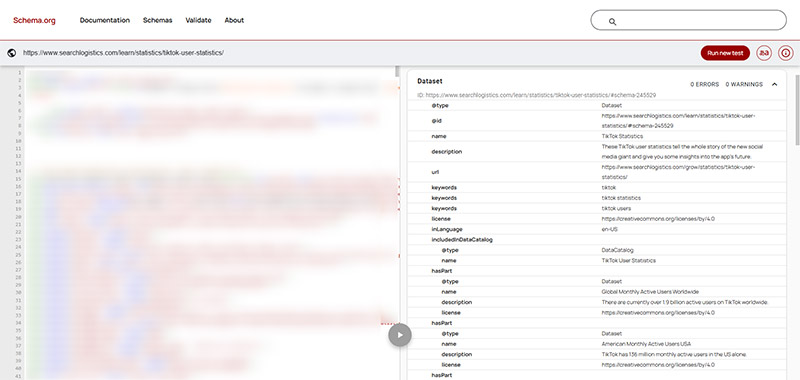The width and height of the screenshot is (800, 380).
Task: Go to the Validate page
Action: point(198,20)
